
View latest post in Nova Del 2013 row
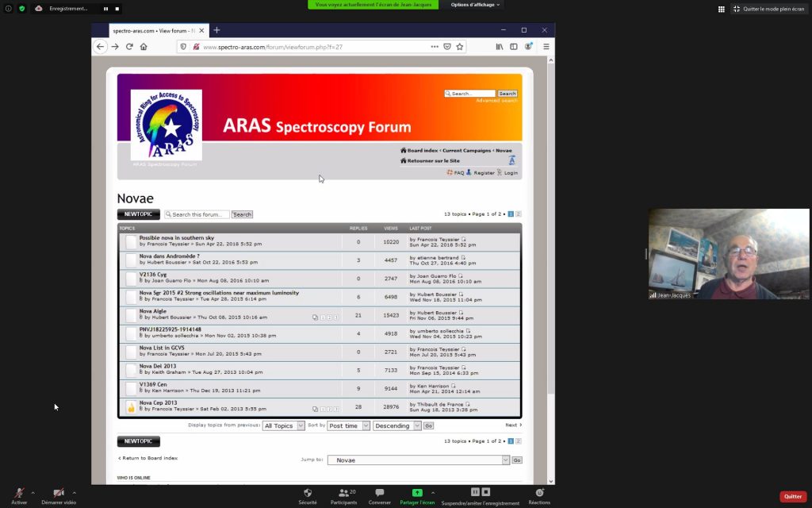tap(463, 368)
